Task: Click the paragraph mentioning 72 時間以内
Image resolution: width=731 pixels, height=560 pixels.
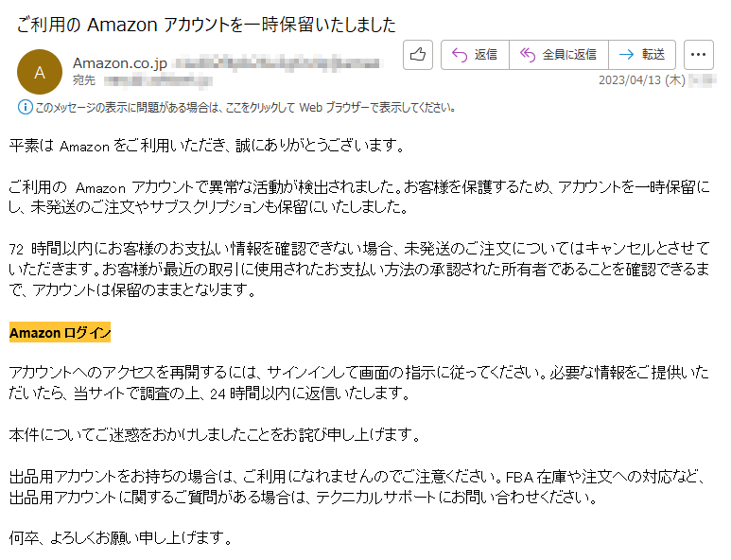Action: coord(359,269)
